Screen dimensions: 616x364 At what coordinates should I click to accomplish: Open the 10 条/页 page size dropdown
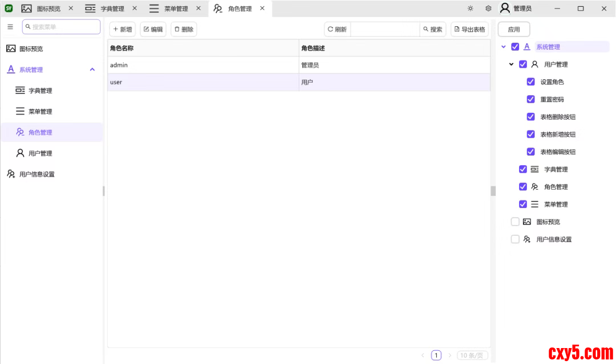pyautogui.click(x=473, y=355)
